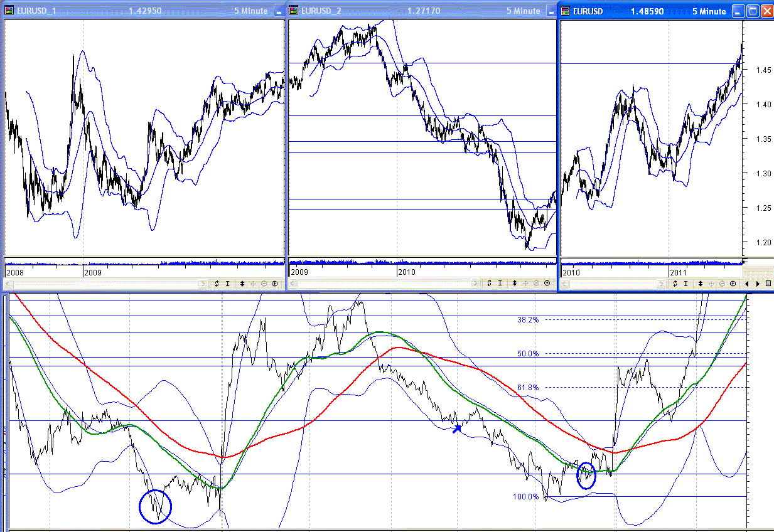Viewport: 774px width, 532px height.
Task: Click the right-pointing triangle in active EURUSD toolbar
Action: [x=758, y=284]
